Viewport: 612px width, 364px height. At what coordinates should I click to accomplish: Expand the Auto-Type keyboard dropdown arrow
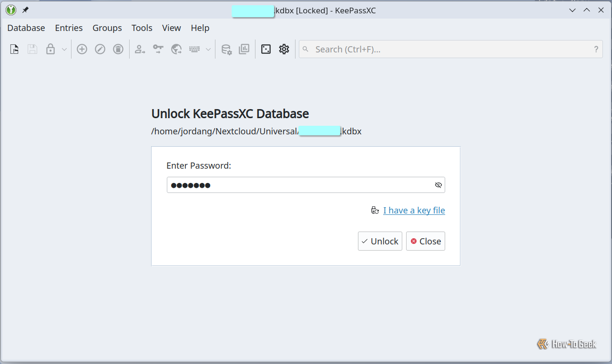coord(208,49)
